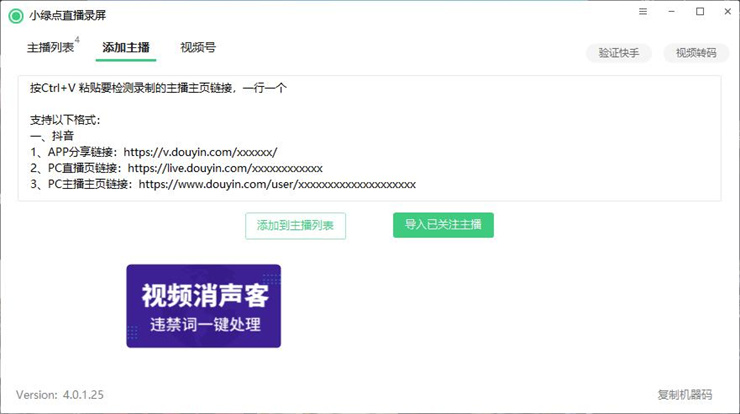The height and width of the screenshot is (414, 740).
Task: Open the 视频转码 tool
Action: coord(696,53)
